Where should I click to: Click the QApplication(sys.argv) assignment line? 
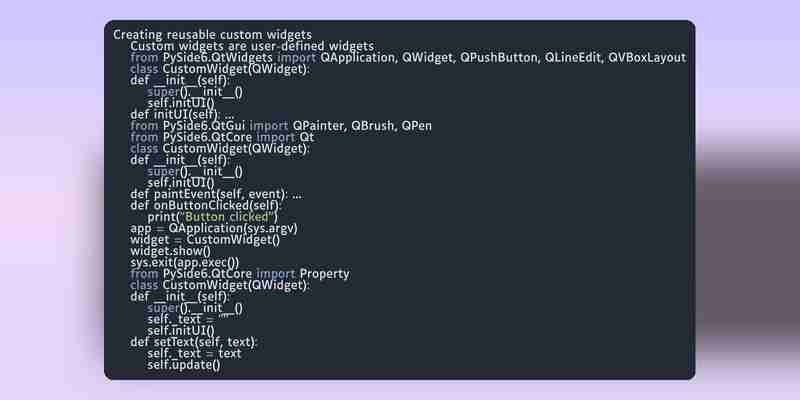tap(214, 229)
